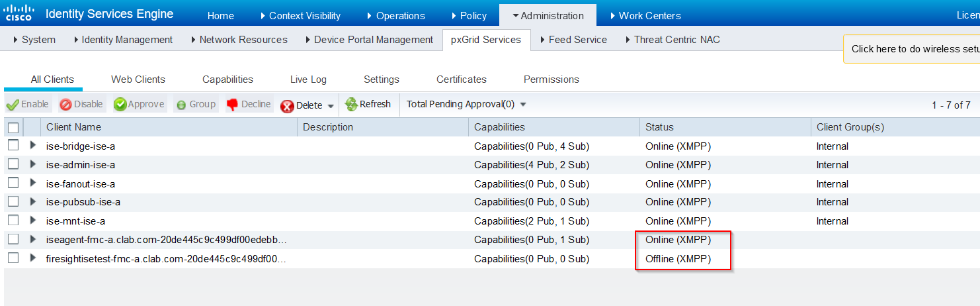
Task: Open the Delete dropdown arrow
Action: pos(331,106)
